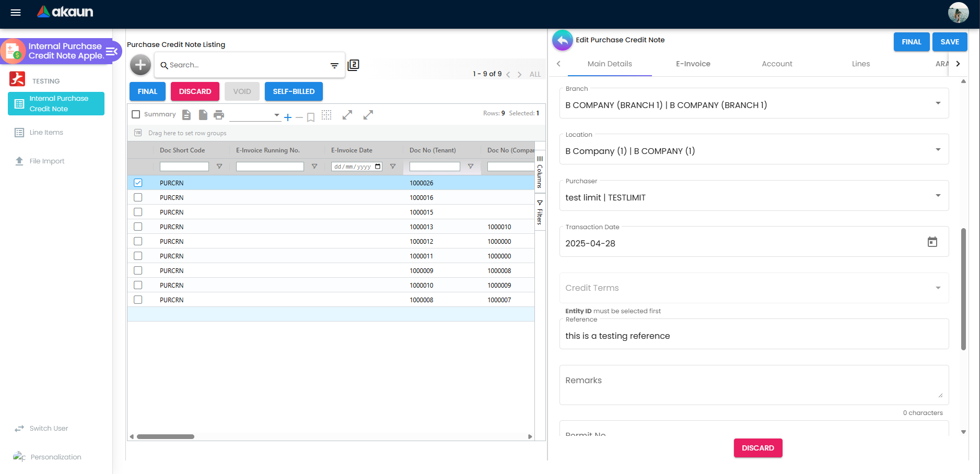The image size is (980, 474).
Task: Click the second expand arrows icon
Action: coord(368,115)
